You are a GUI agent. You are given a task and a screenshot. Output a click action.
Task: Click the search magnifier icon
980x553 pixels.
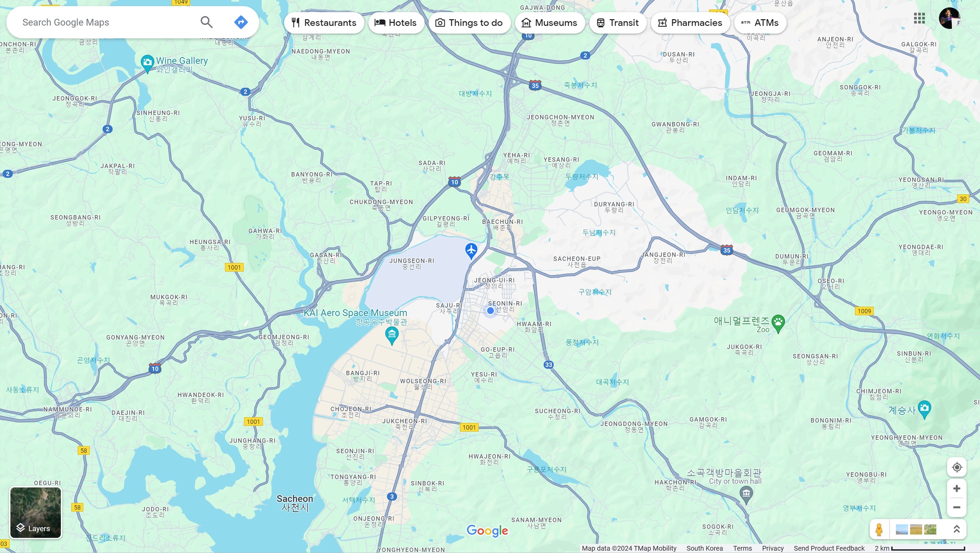206,22
